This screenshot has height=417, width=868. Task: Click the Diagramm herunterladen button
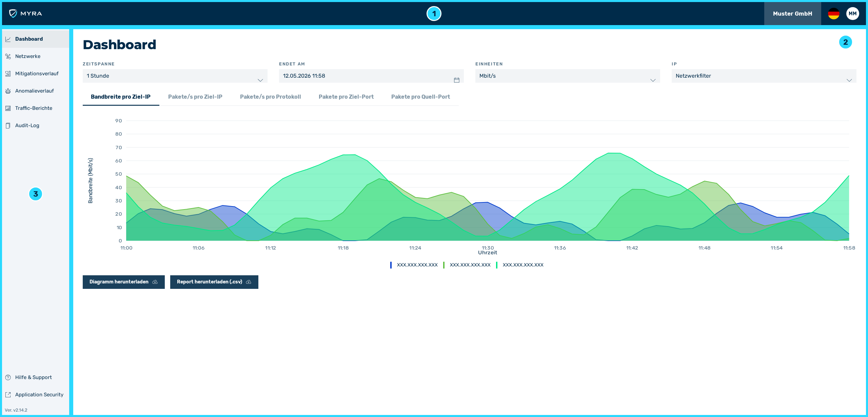124,282
